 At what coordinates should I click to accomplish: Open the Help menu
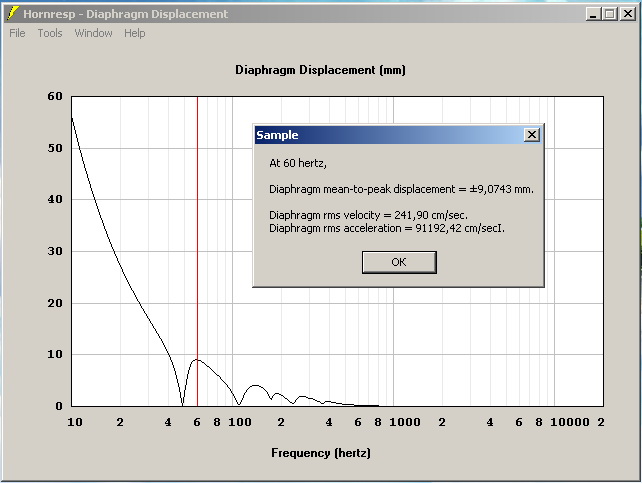(x=135, y=33)
